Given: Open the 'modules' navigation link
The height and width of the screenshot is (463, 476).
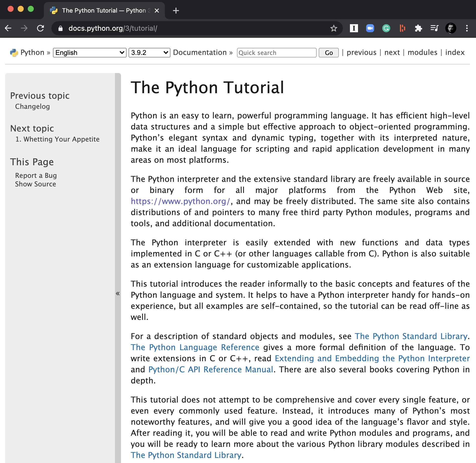Looking at the screenshot, I should [x=423, y=52].
